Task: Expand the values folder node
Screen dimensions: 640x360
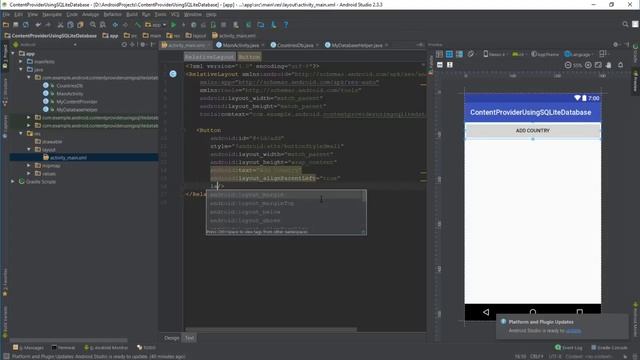Action: pos(29,173)
